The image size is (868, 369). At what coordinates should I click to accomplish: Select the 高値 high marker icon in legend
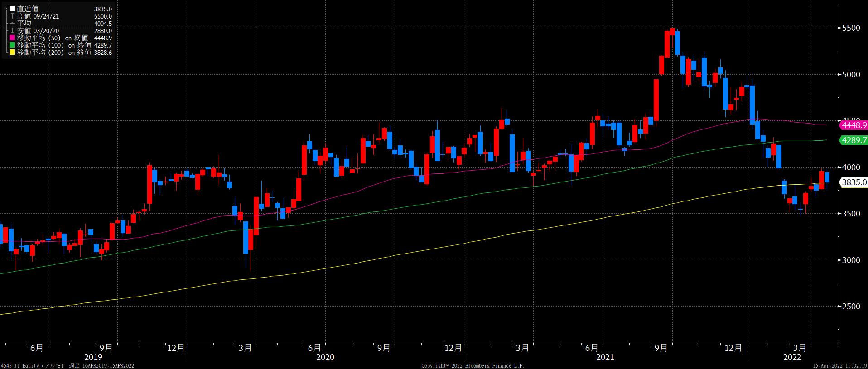tap(12, 16)
